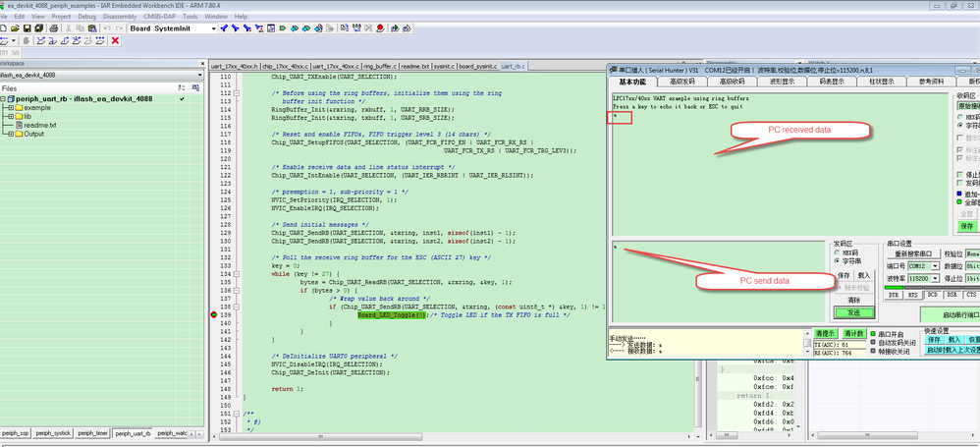Open the Project menu
Viewport: 980px width, 447px height.
(x=61, y=17)
